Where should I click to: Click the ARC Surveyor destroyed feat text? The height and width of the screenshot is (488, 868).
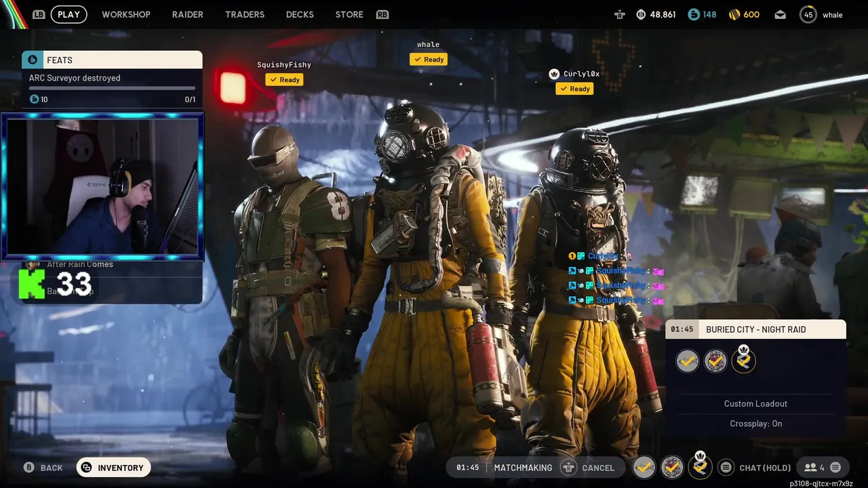75,78
